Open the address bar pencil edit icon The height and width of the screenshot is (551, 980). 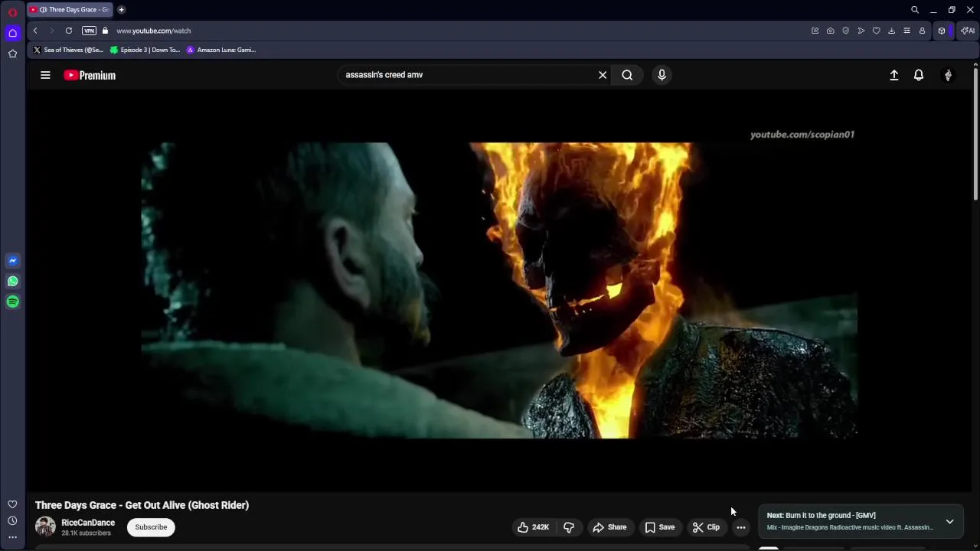coord(815,31)
